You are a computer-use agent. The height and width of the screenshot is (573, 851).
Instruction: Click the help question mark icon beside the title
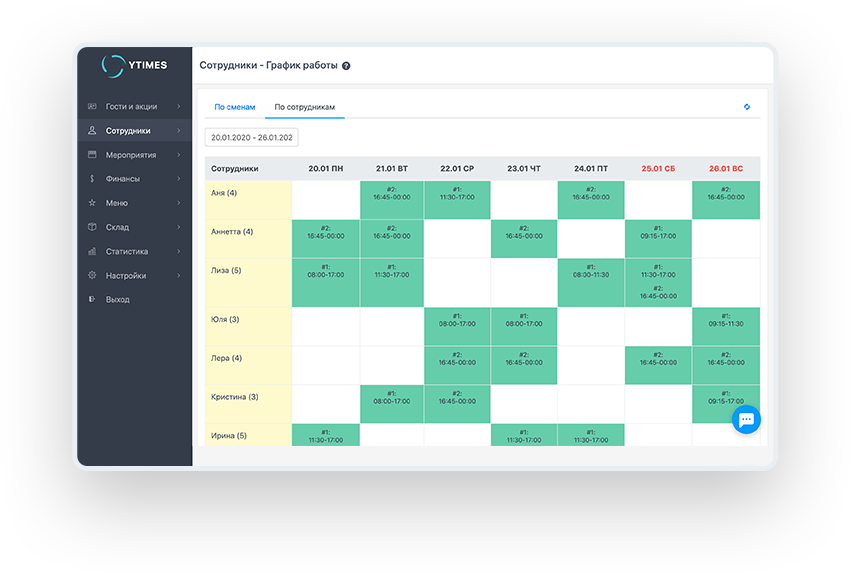click(346, 66)
